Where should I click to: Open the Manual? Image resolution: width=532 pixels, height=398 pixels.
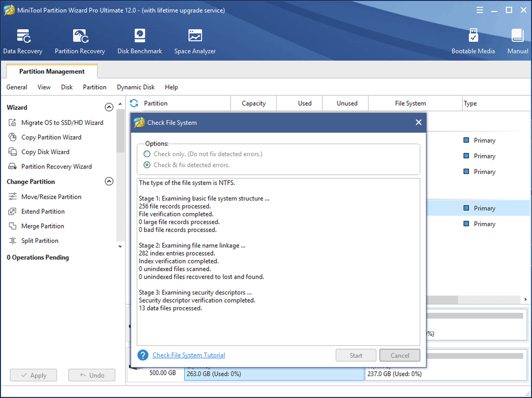(x=518, y=42)
